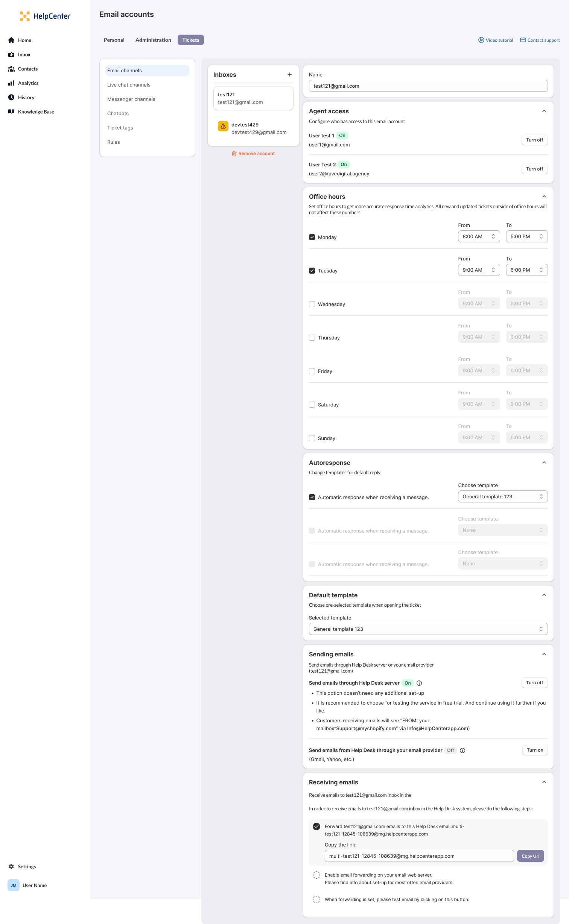Viewport: 569px width, 924px height.
Task: Open Knowledge Base book icon
Action: (11, 112)
